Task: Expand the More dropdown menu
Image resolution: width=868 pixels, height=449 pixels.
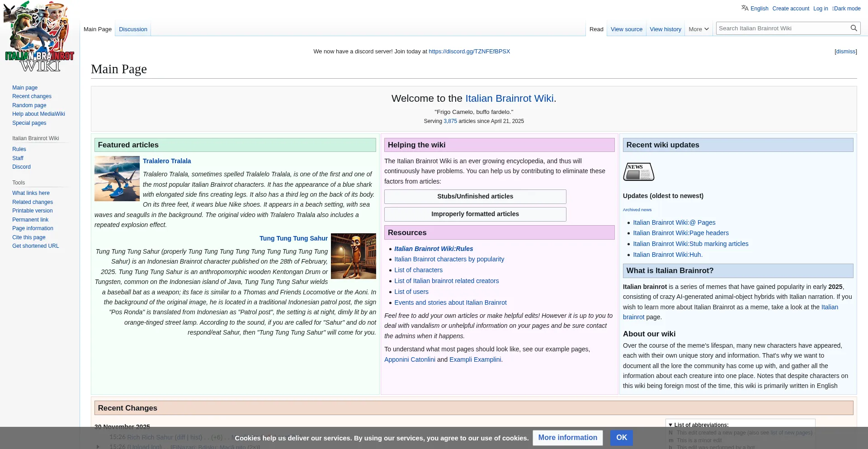Action: click(698, 29)
